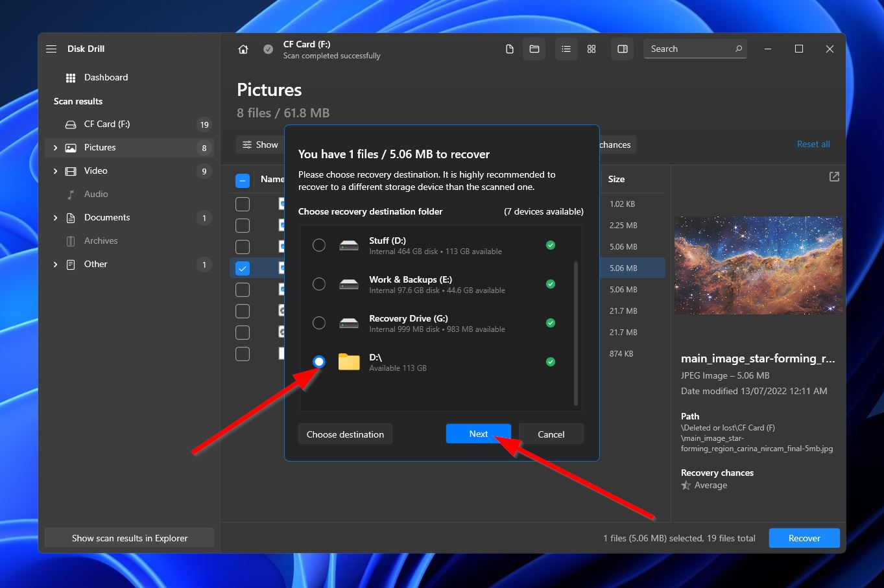Click green status check for Stuff (D:)

[x=551, y=245]
